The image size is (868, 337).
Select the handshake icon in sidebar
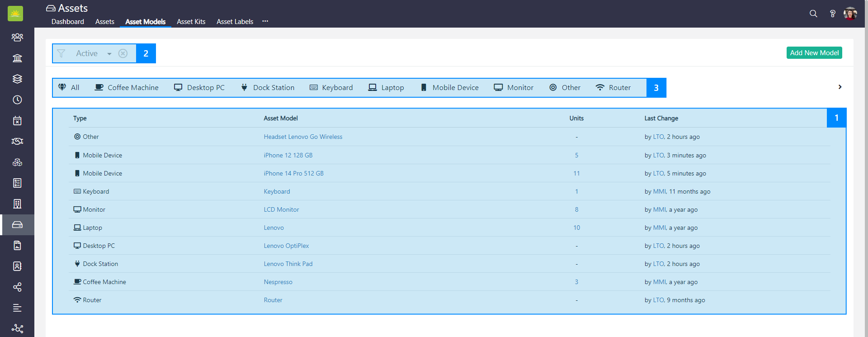point(17,141)
